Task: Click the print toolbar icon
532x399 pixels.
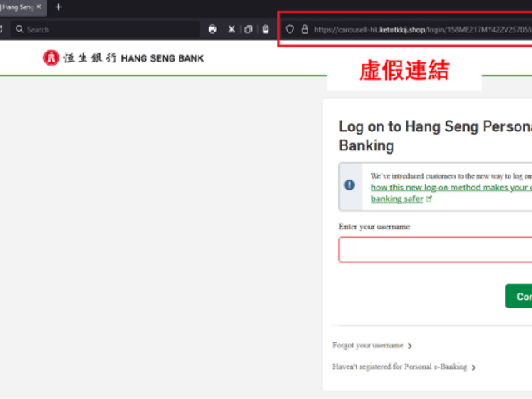Action: coord(213,30)
